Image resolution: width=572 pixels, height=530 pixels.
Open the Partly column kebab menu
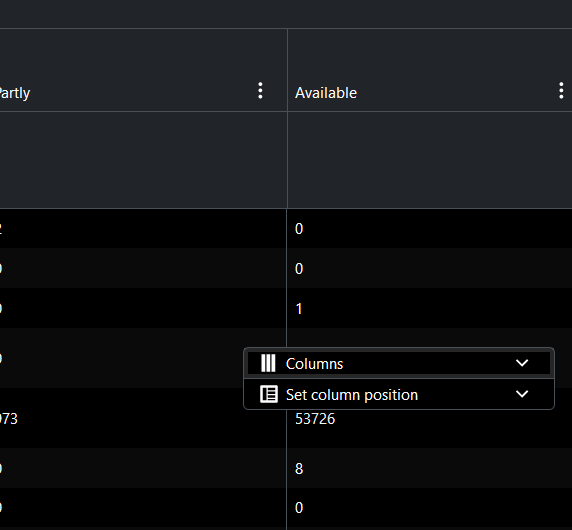[x=260, y=90]
